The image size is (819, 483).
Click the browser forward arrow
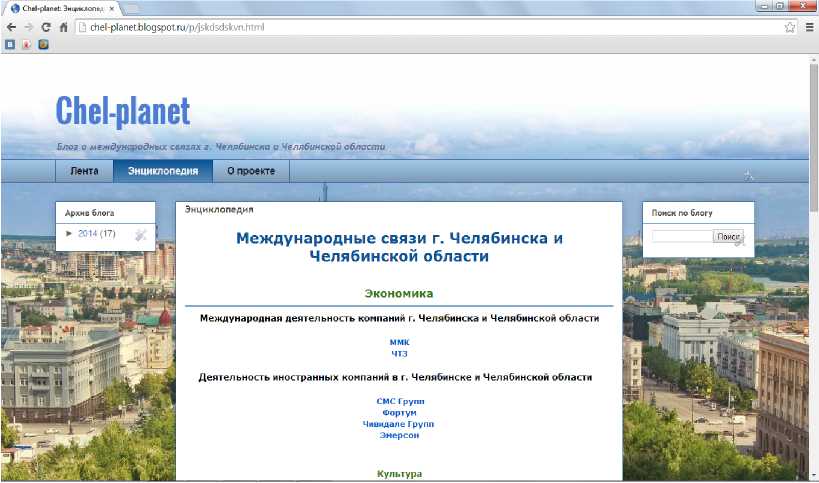click(x=29, y=27)
